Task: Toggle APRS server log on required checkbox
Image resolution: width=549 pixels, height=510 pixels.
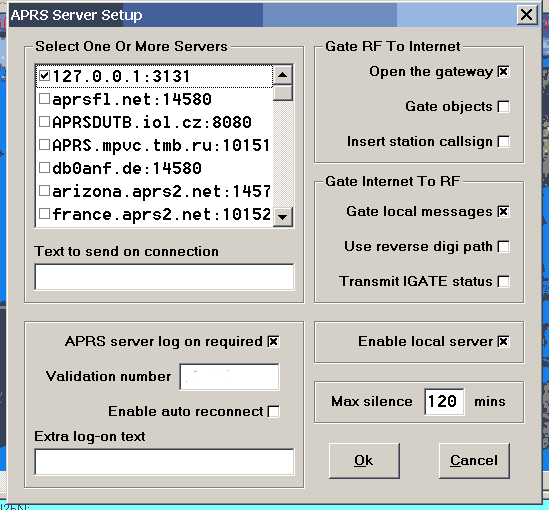Action: pos(273,341)
